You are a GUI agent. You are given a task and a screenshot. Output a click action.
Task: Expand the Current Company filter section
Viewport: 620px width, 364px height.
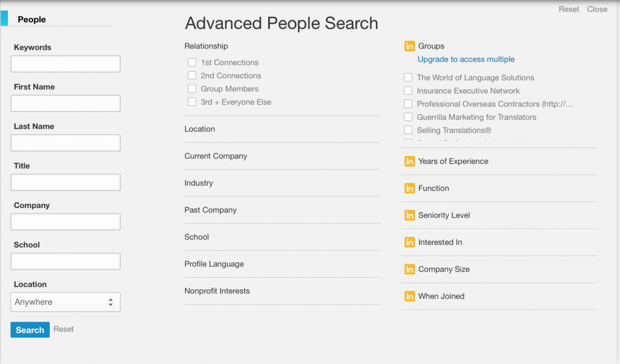pyautogui.click(x=216, y=156)
